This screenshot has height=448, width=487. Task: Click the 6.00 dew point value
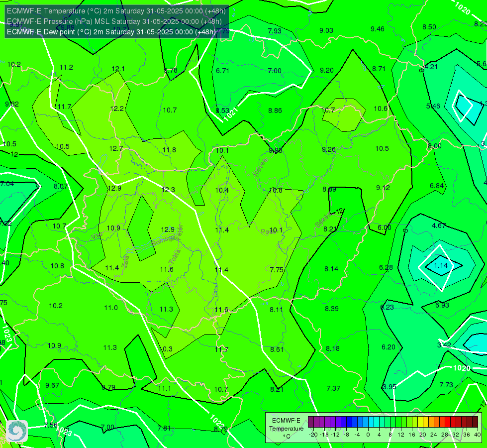pos(384,227)
